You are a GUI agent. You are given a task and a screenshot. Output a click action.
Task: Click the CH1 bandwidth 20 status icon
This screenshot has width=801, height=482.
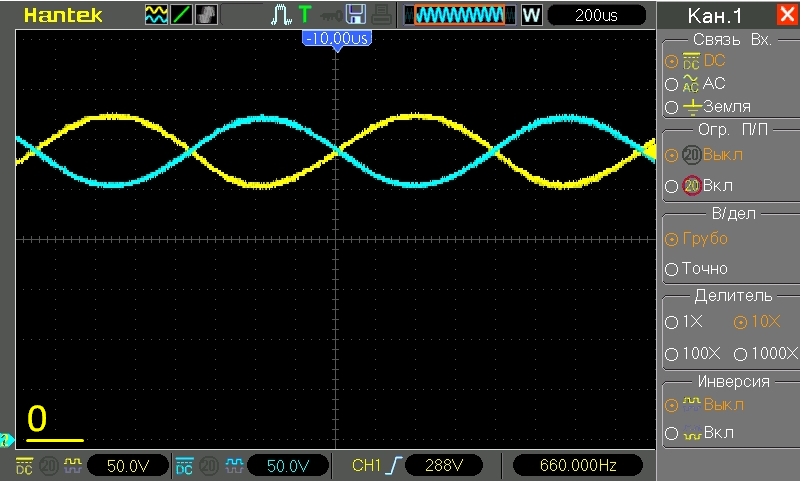tap(49, 466)
